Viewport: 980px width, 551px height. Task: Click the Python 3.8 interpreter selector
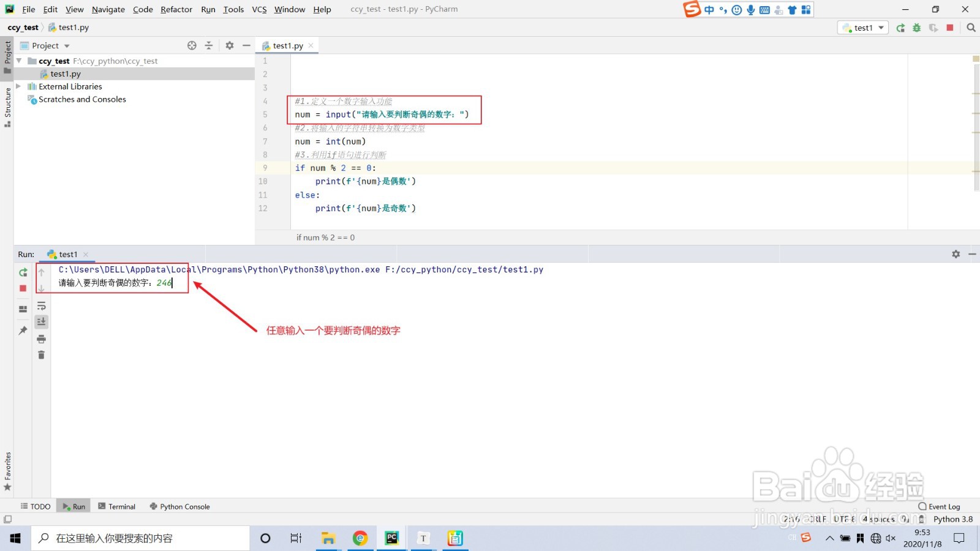pos(953,519)
